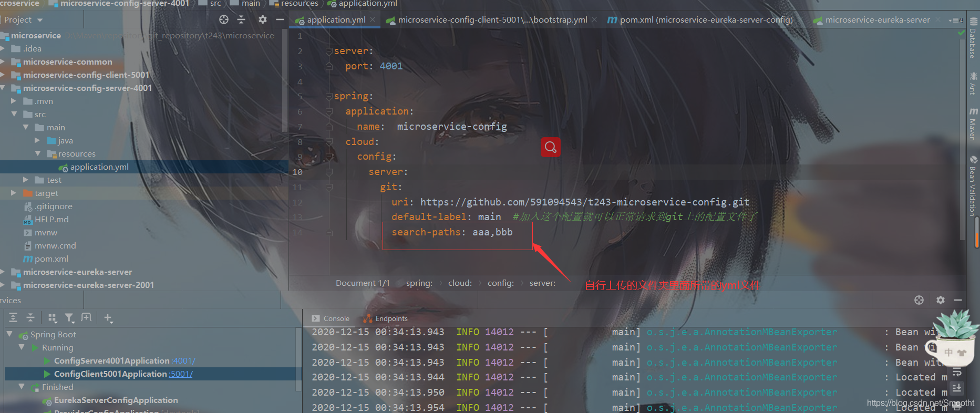This screenshot has width=980, height=413.
Task: Click locate-in-project crosshair icon in Project panel
Action: (224, 19)
